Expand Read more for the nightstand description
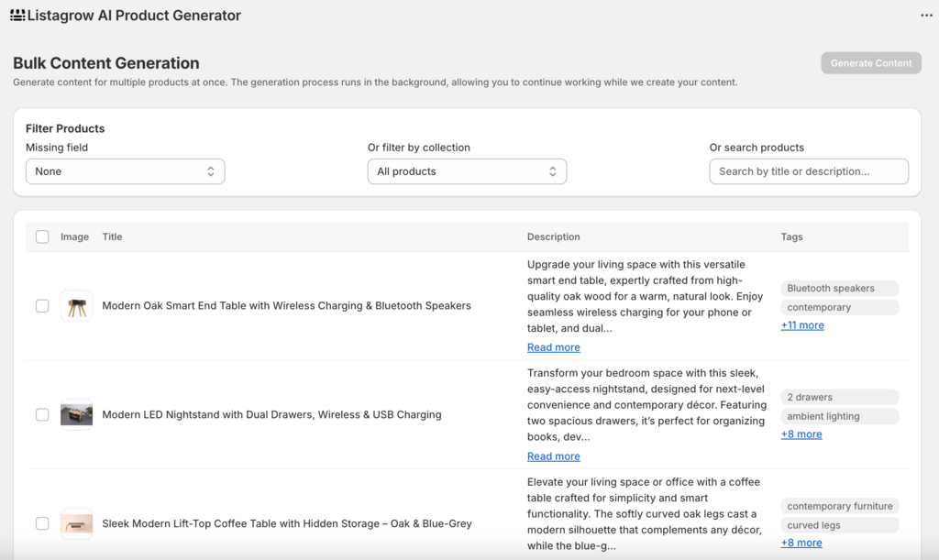The width and height of the screenshot is (939, 560). tap(553, 456)
